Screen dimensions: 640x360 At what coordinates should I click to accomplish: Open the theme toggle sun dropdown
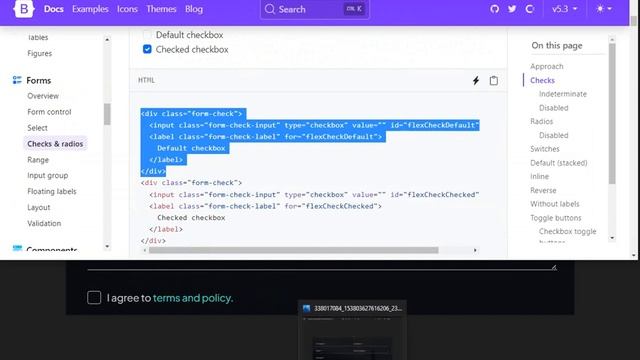tap(604, 9)
